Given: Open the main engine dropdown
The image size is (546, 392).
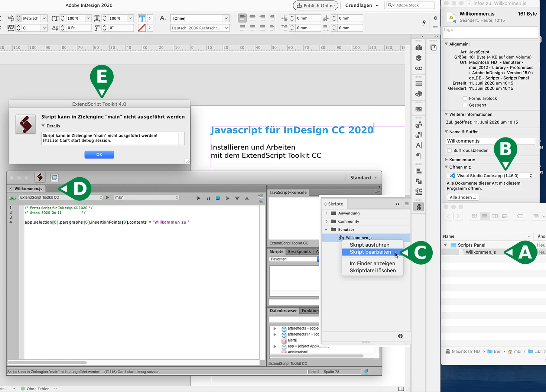Looking at the screenshot, I should tap(147, 197).
